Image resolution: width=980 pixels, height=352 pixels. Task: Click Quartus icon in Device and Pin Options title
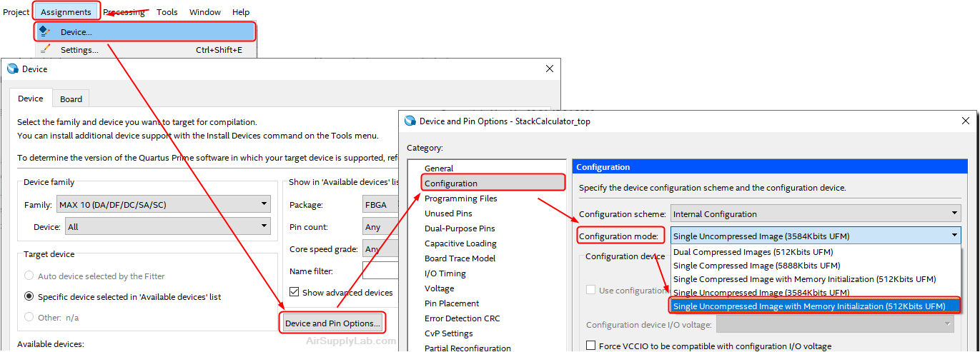click(410, 121)
